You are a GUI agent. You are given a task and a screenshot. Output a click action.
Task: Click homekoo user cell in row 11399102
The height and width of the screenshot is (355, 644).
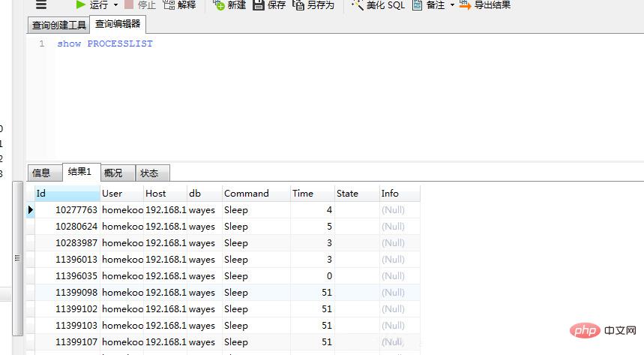(122, 308)
